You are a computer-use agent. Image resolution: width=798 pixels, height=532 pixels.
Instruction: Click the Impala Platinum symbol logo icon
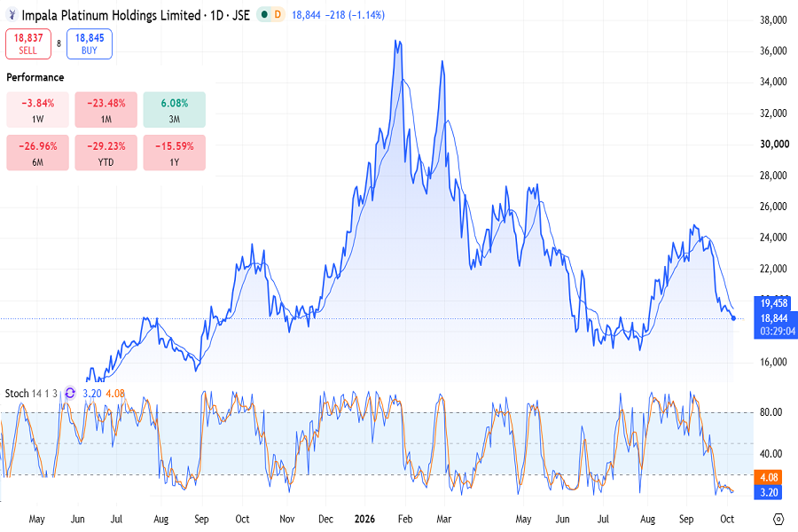(x=12, y=15)
